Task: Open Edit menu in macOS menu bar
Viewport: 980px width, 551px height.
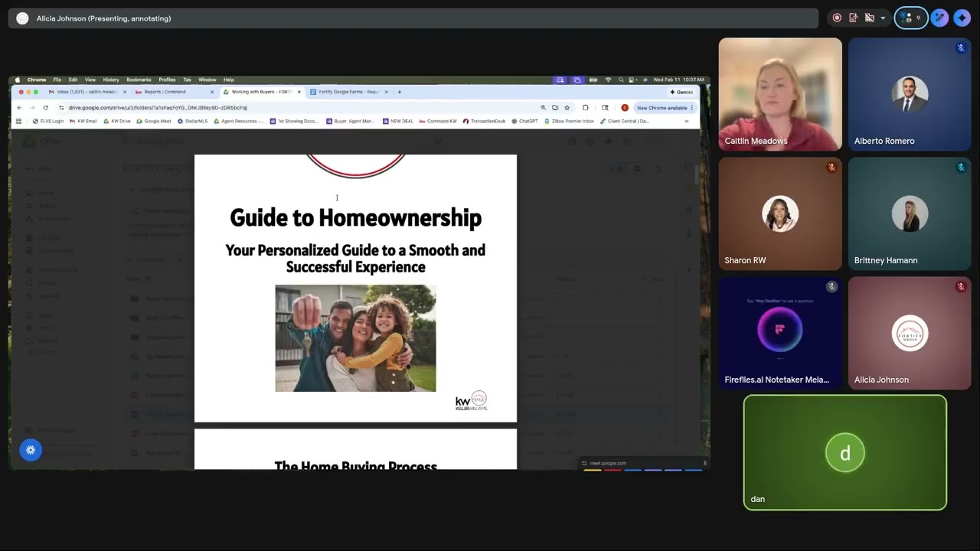Action: 73,80
